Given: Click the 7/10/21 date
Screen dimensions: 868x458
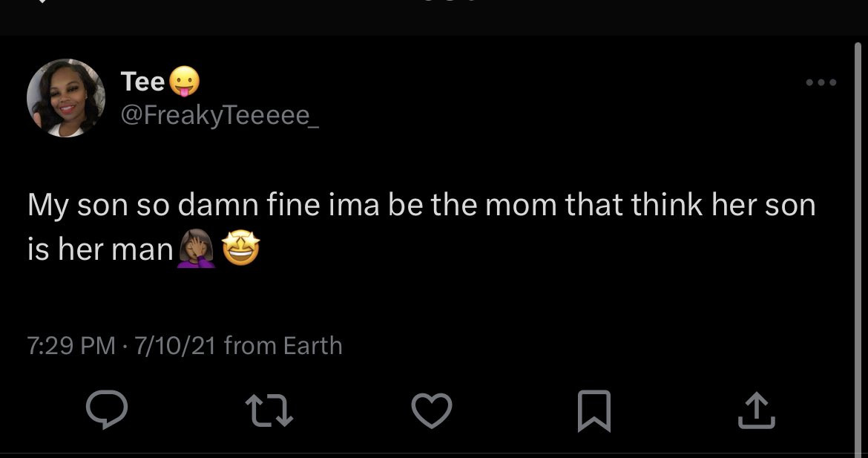Looking at the screenshot, I should (172, 346).
